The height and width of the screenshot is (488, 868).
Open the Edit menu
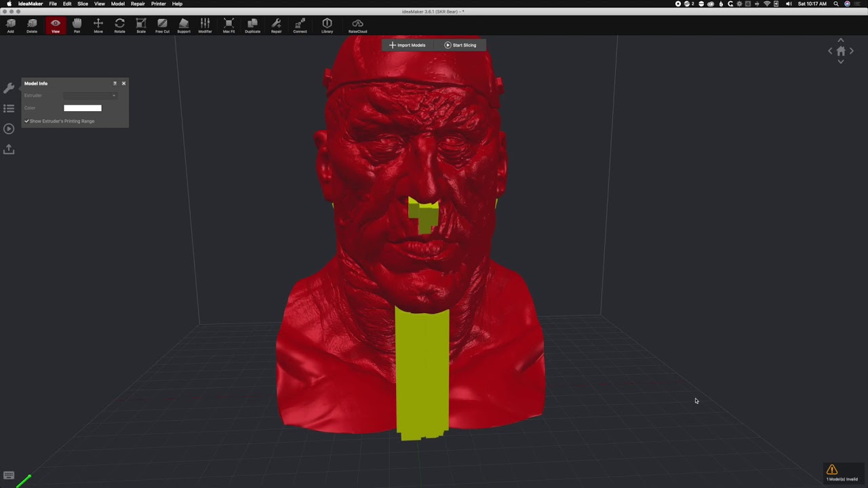pos(67,4)
